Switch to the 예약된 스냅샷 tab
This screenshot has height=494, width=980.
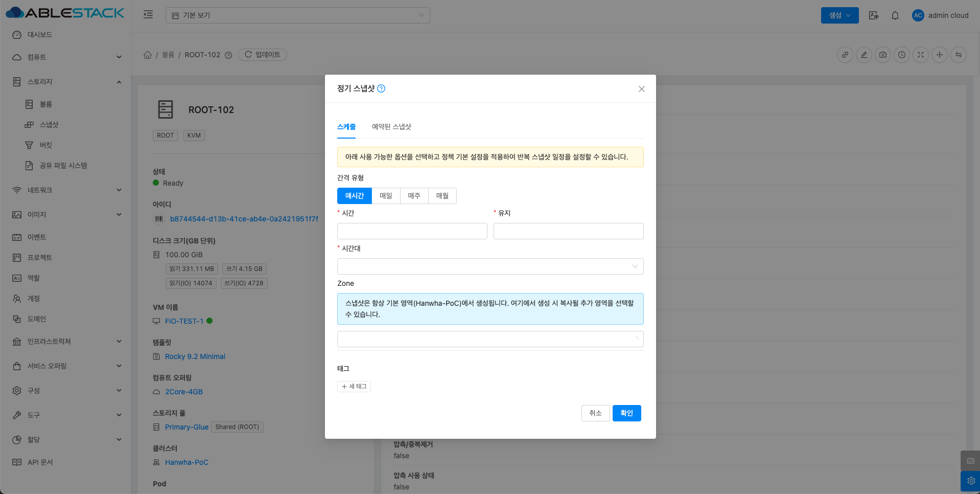391,127
